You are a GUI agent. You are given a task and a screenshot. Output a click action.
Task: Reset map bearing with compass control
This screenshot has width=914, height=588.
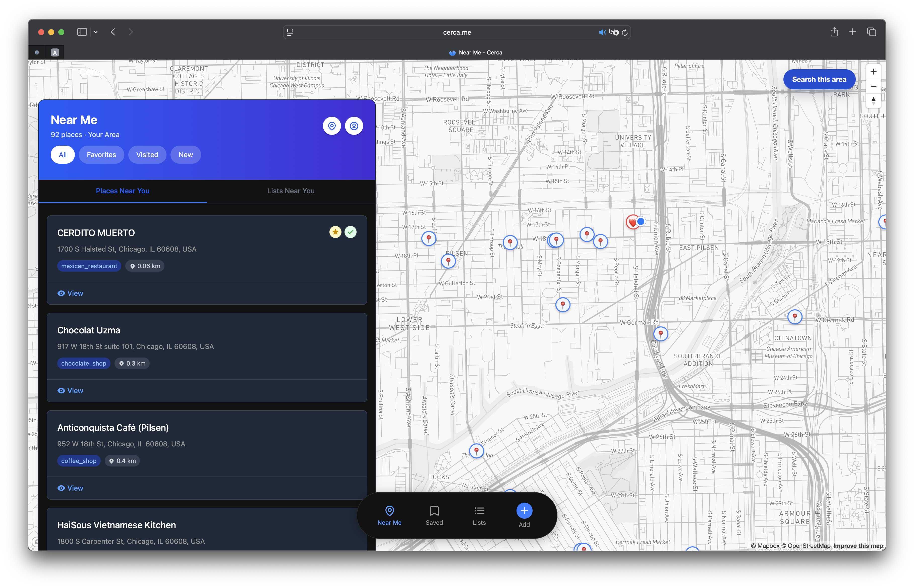point(873,101)
